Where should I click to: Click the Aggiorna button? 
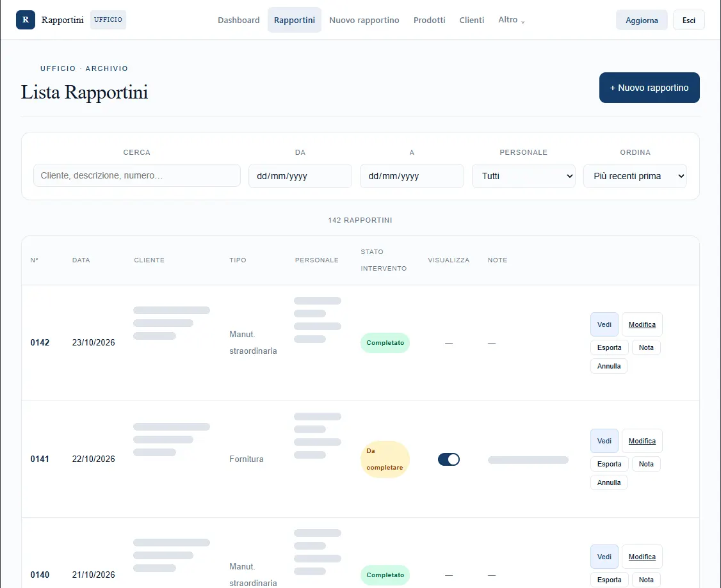click(642, 20)
